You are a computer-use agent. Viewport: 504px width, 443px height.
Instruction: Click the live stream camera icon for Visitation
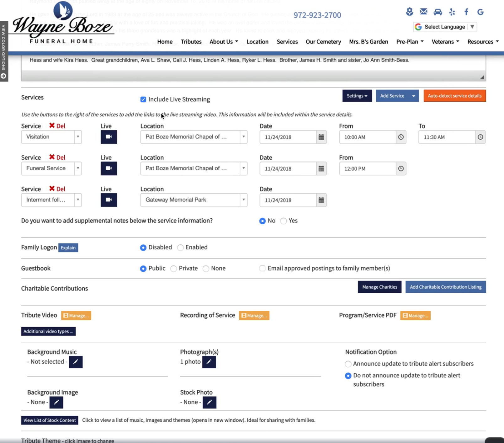pos(109,137)
